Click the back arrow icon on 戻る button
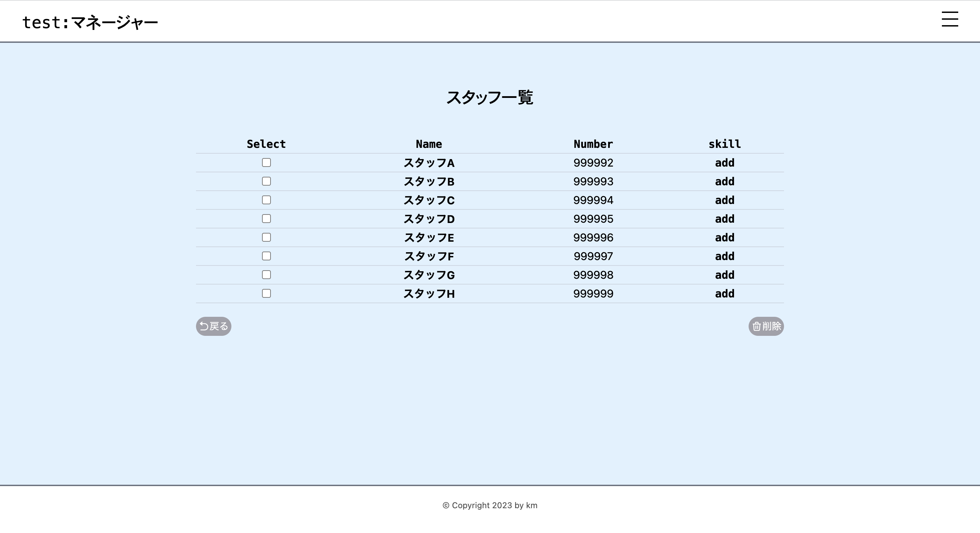Image resolution: width=980 pixels, height=533 pixels. coord(203,326)
